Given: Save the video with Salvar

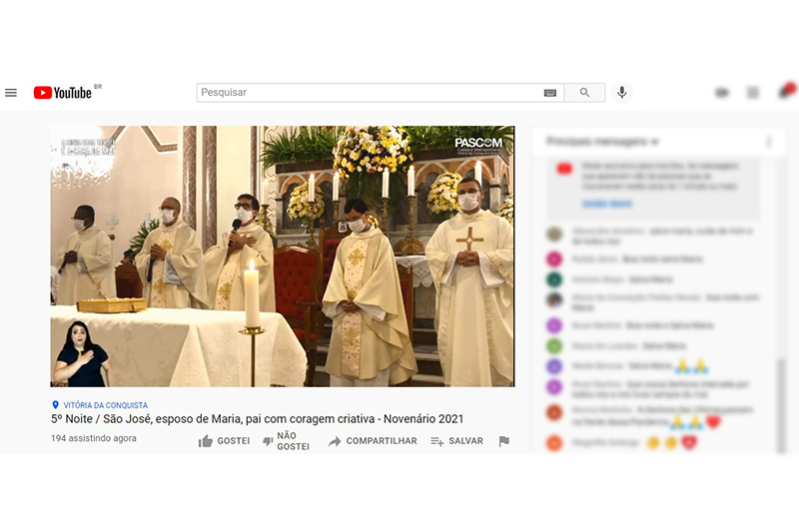Looking at the screenshot, I should (x=456, y=441).
